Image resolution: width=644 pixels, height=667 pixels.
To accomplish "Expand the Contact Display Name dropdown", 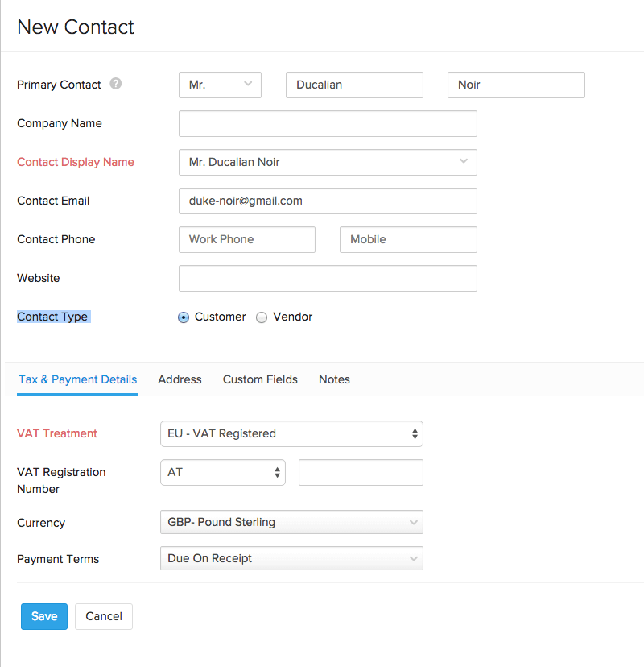I will click(x=328, y=162).
